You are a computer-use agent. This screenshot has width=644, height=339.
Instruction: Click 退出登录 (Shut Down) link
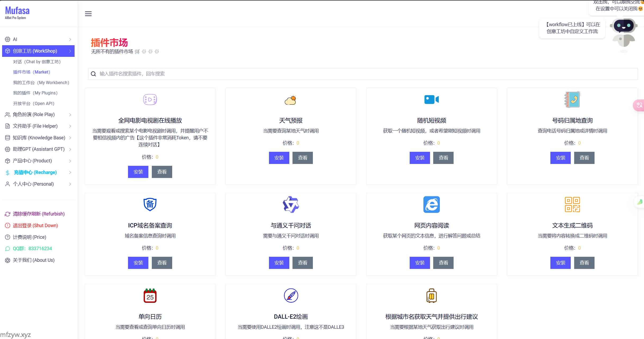point(35,226)
